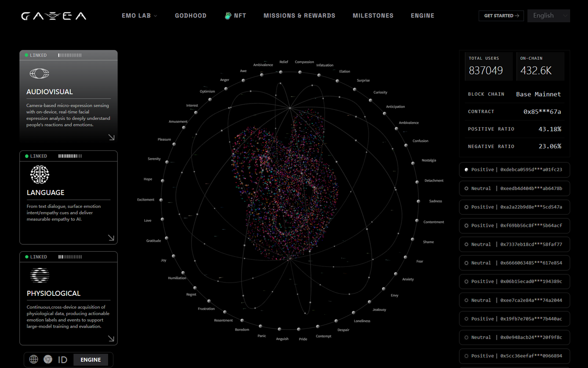Click contract address 0x85***67a

click(542, 112)
